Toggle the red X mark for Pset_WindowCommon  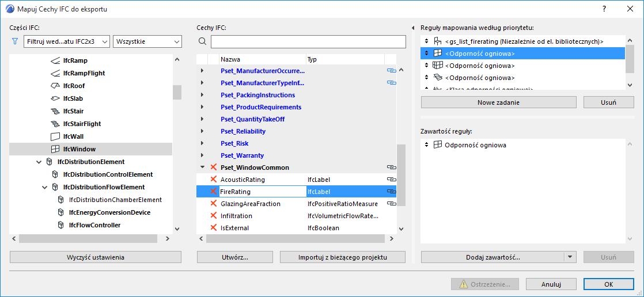[214, 167]
